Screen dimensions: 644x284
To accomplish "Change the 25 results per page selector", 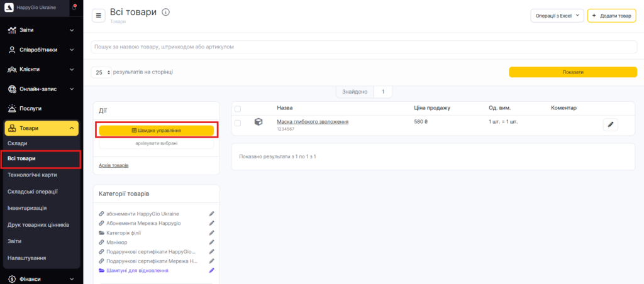I will click(101, 72).
